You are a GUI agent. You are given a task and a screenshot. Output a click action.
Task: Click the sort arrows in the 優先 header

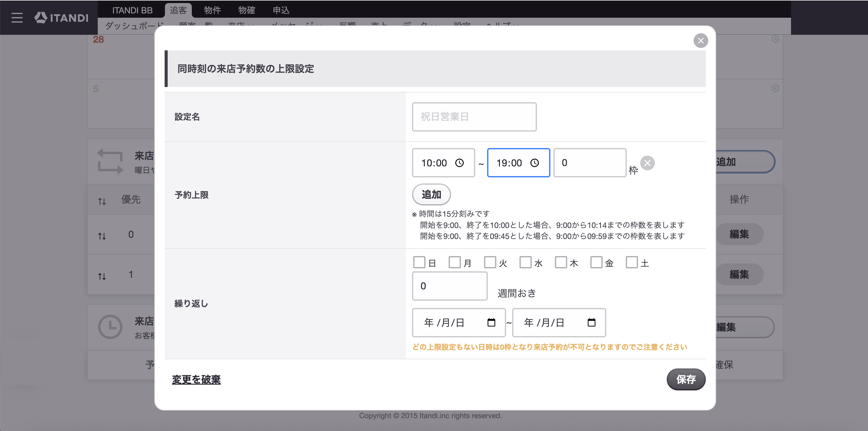(102, 201)
